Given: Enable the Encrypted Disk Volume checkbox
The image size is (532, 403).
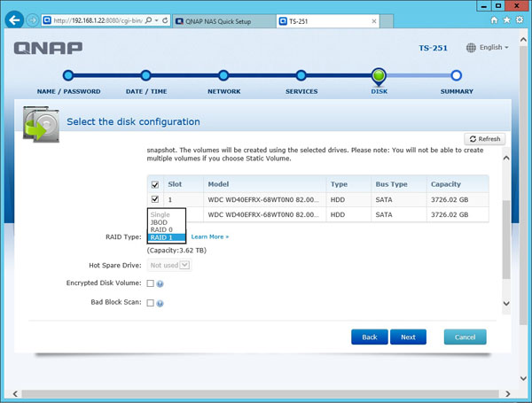Looking at the screenshot, I should coord(151,283).
